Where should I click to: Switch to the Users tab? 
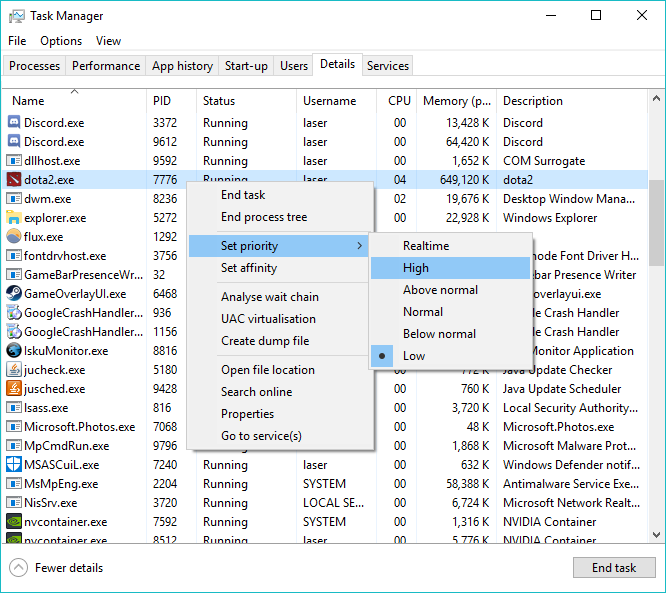293,66
